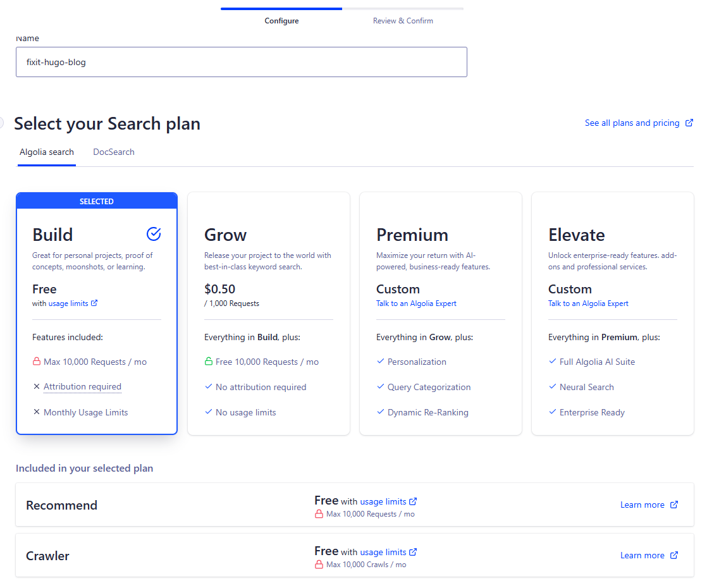
Task: Click external link icon in Recommend usage limits
Action: click(413, 501)
